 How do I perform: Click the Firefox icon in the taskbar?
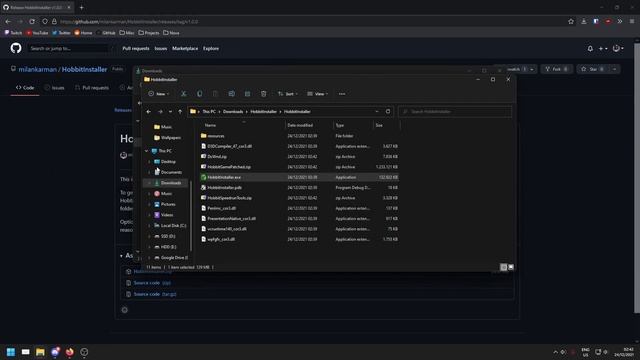pos(70,352)
